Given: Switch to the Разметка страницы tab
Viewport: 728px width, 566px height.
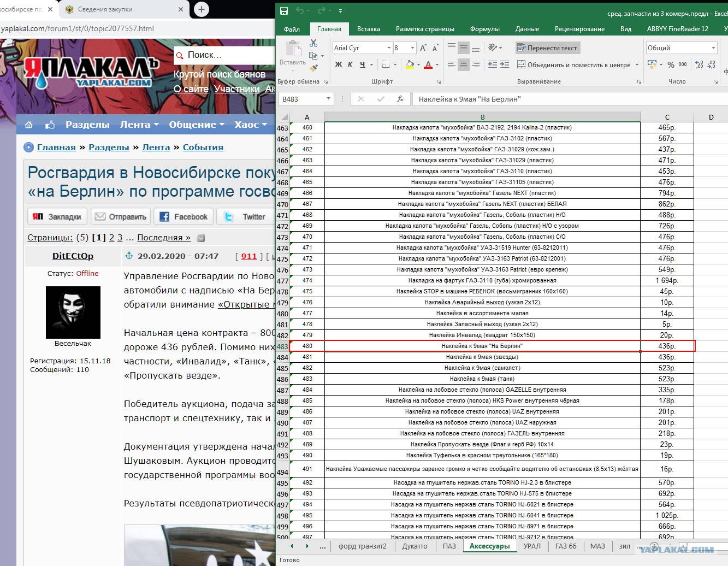Looking at the screenshot, I should tap(425, 29).
